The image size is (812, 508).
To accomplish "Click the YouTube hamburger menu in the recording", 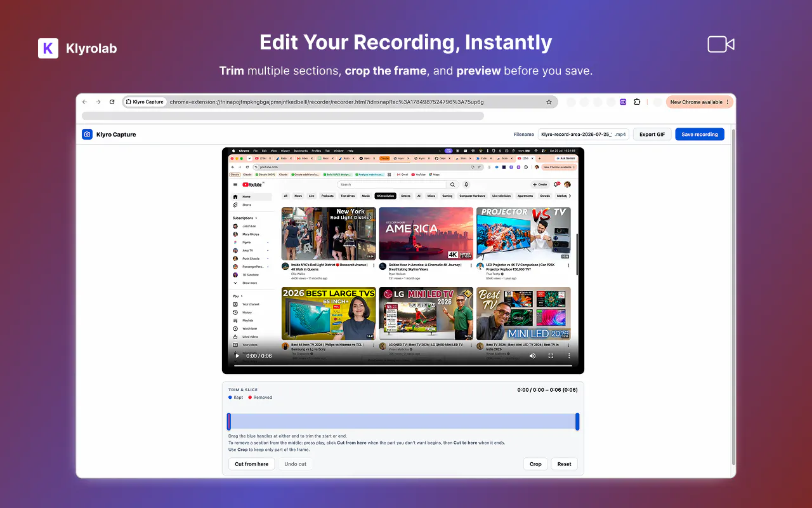I will (x=235, y=185).
